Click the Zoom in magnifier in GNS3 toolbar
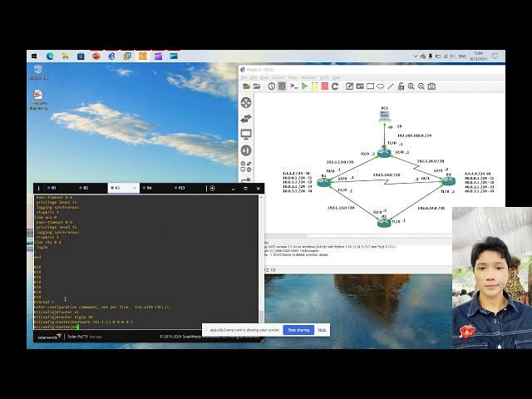This screenshot has width=532, height=399. pos(411,86)
